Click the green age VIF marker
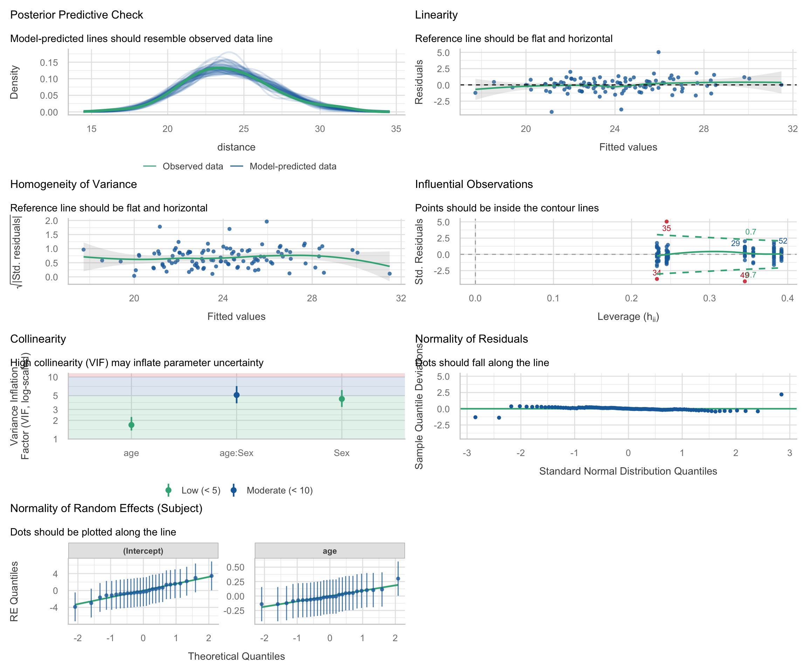The image size is (807, 672). [131, 425]
